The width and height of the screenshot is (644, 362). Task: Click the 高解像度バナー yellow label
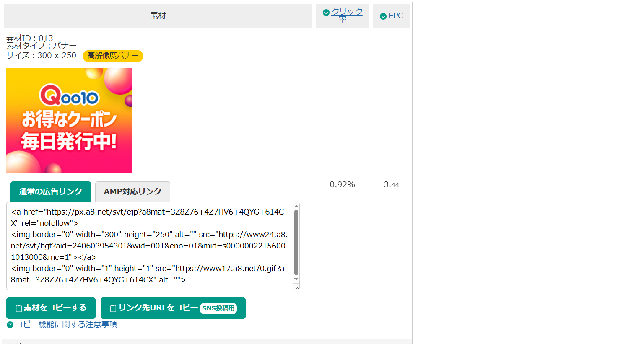(x=113, y=56)
